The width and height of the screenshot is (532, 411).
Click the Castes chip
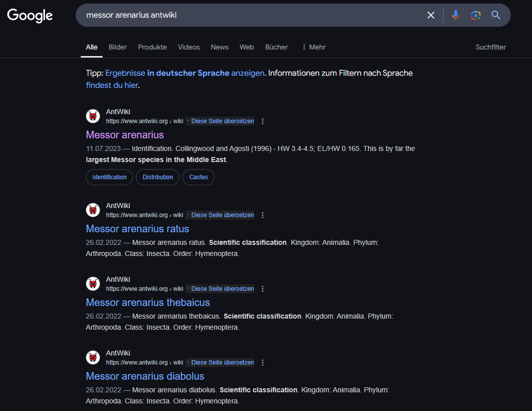pos(199,177)
